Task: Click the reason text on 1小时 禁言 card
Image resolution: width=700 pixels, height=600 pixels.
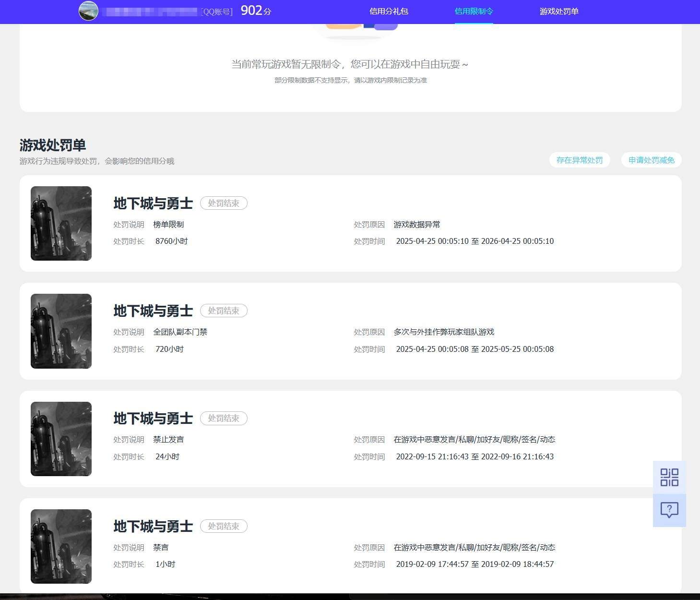Action: [475, 547]
